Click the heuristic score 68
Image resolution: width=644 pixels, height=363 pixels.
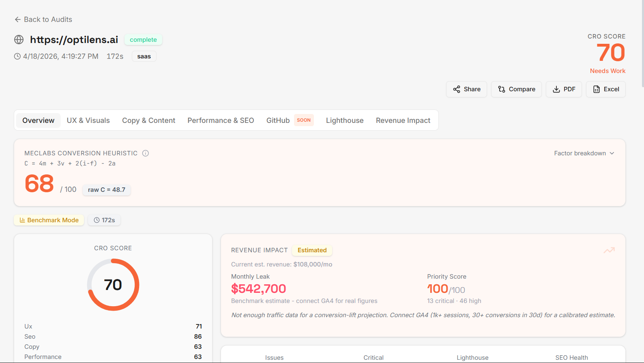click(39, 184)
